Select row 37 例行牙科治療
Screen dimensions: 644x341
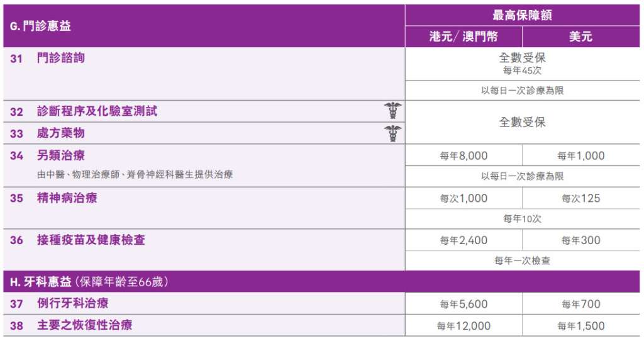tap(72, 303)
